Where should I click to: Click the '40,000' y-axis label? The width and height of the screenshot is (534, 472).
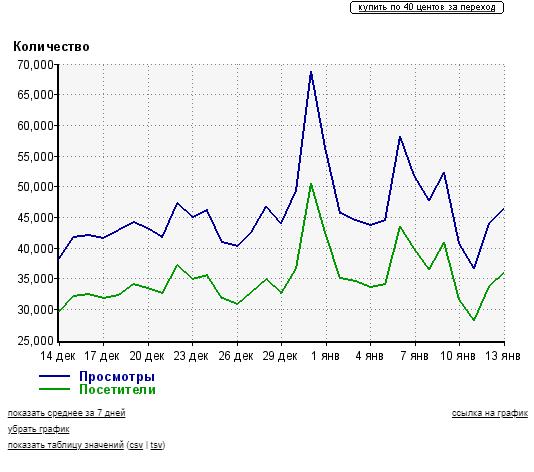click(x=35, y=249)
